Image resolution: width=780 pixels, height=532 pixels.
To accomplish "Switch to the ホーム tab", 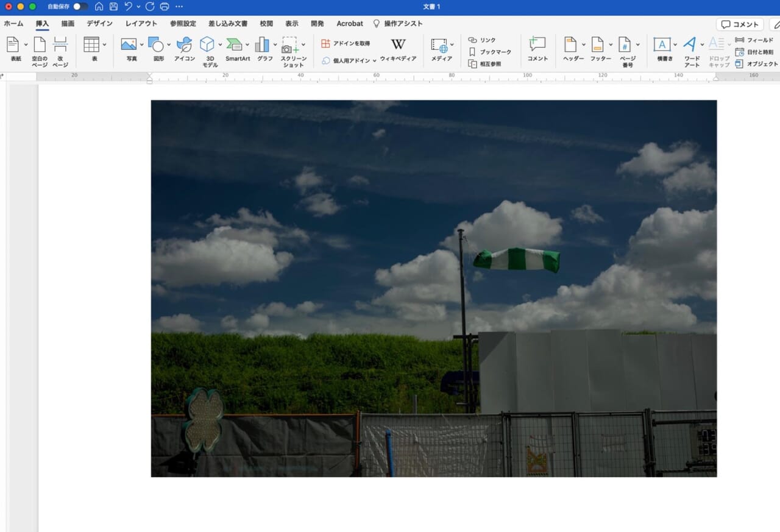I will 13,24.
